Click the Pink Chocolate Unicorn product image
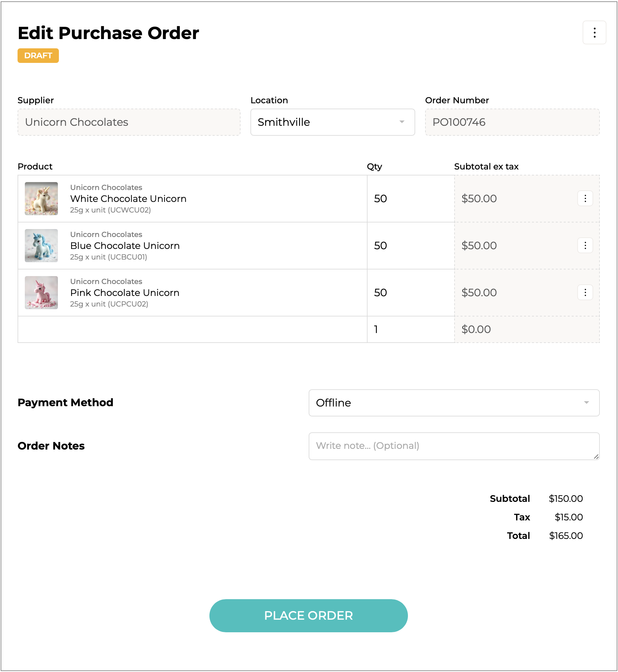This screenshot has height=672, width=618. (41, 293)
